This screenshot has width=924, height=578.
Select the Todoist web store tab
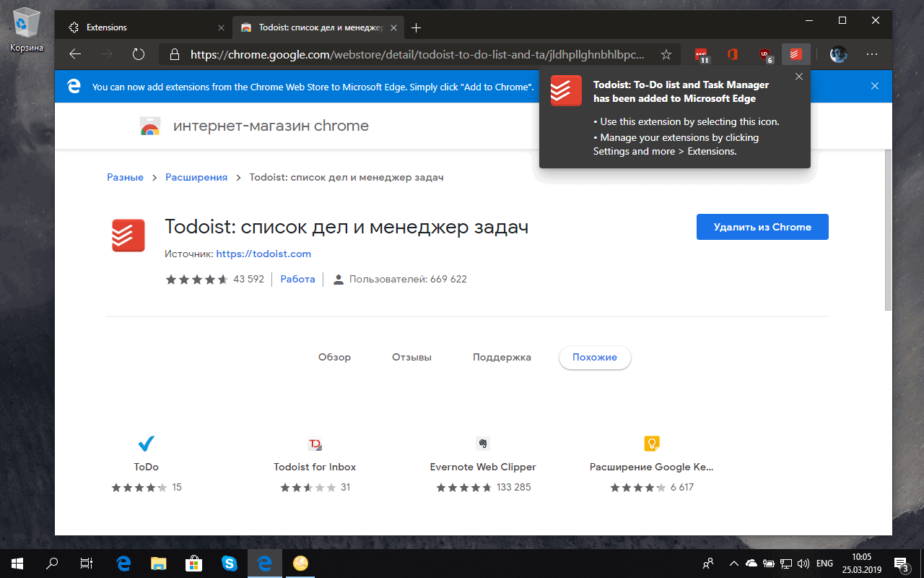(x=318, y=27)
